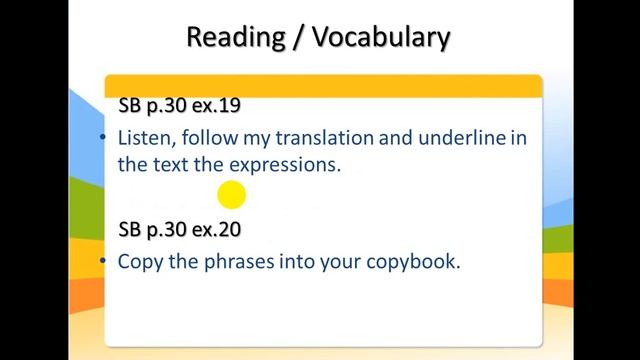Image resolution: width=640 pixels, height=360 pixels.
Task: Click the orange stripe on the right edge
Action: (558, 293)
